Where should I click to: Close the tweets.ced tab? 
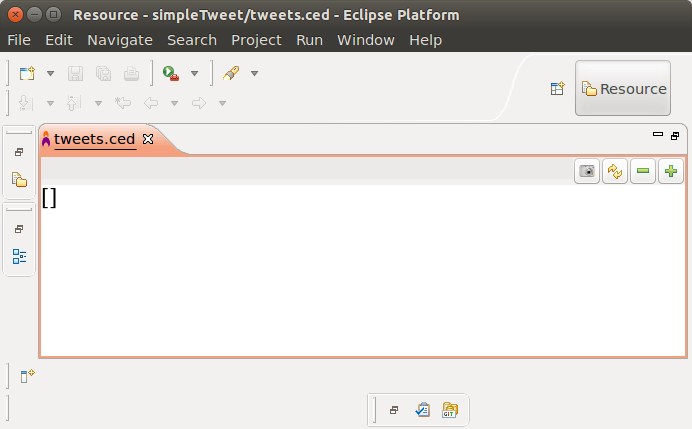point(148,139)
